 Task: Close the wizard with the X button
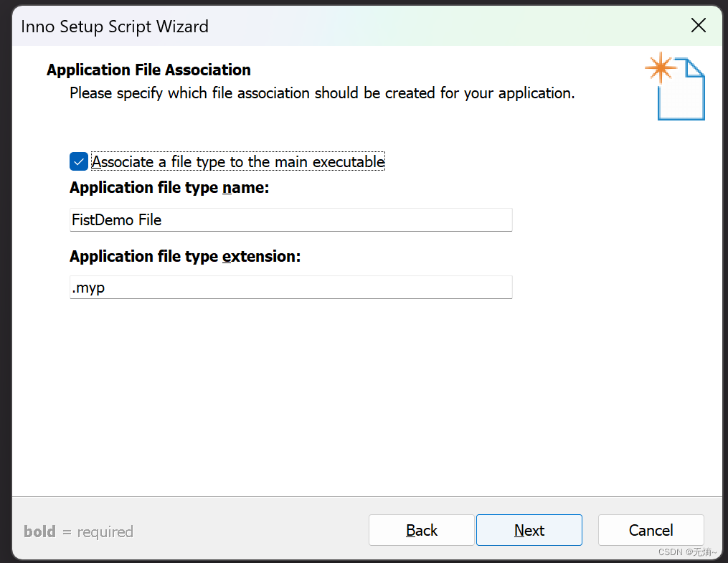pyautogui.click(x=698, y=25)
